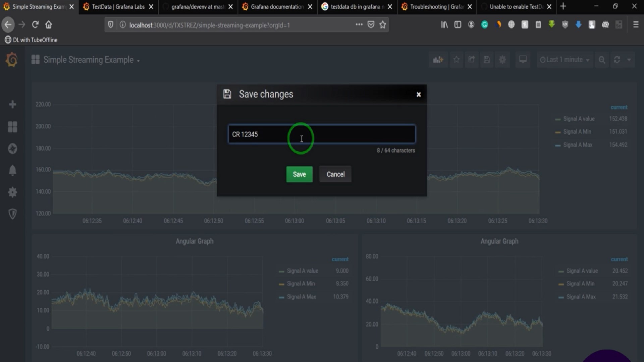Image resolution: width=644 pixels, height=362 pixels.
Task: Open Explore compass icon in sidebar
Action: [x=12, y=148]
